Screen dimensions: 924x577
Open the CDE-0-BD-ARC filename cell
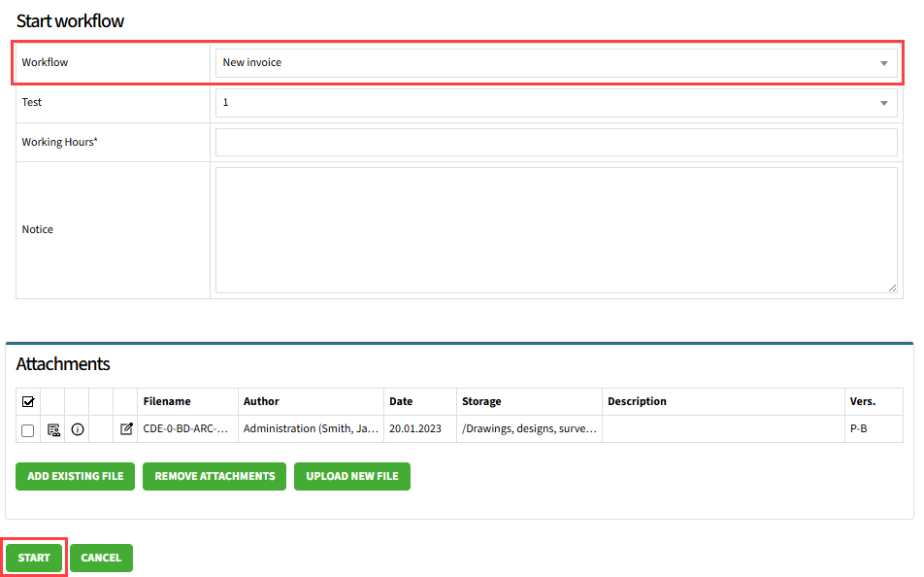pos(185,429)
